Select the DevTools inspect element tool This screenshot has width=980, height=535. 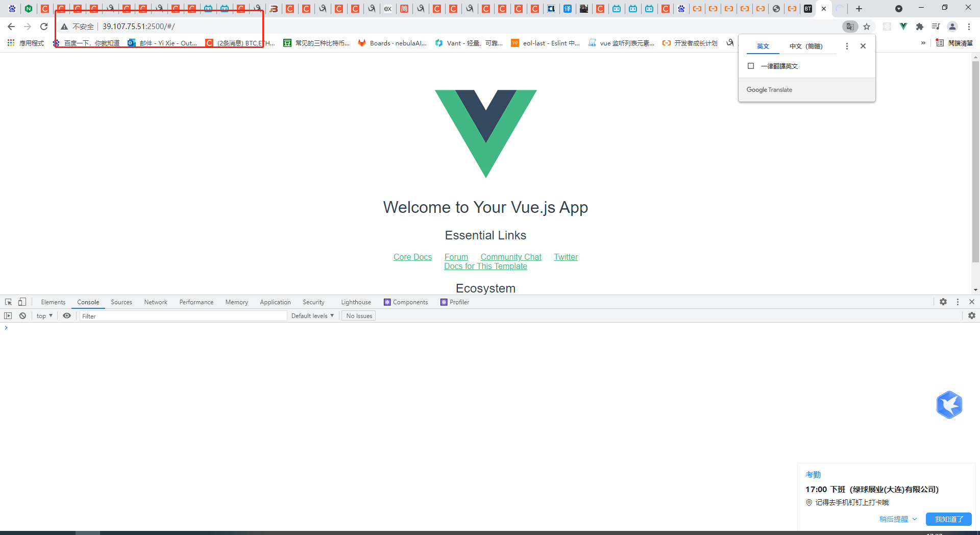(x=8, y=302)
